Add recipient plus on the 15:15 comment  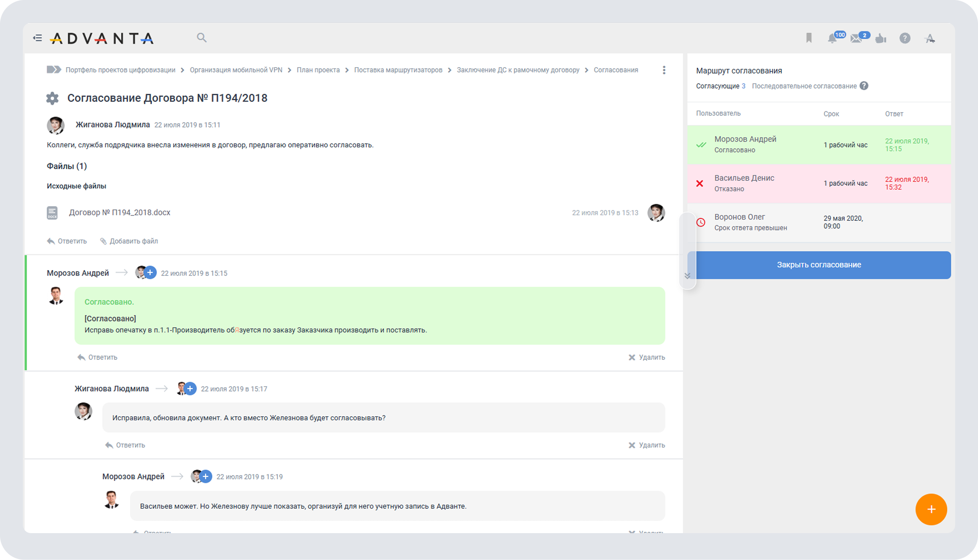click(150, 272)
